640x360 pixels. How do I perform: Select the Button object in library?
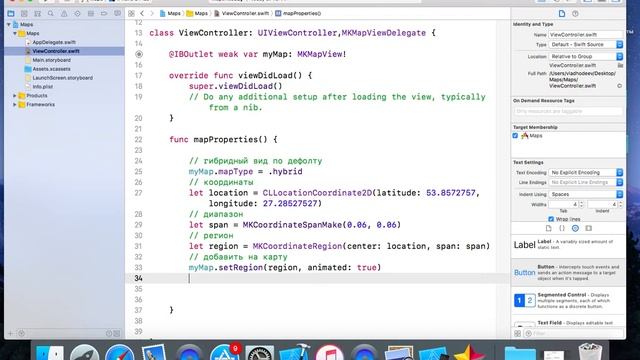click(568, 272)
